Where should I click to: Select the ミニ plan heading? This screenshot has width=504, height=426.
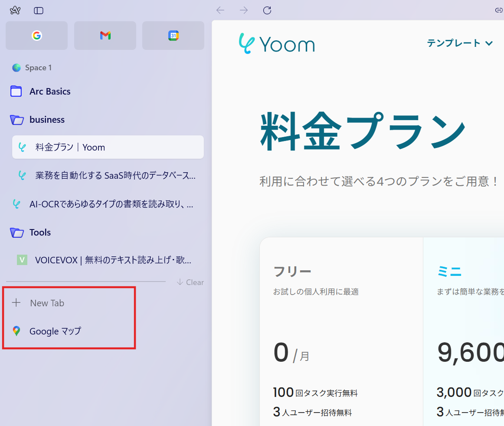[x=449, y=272]
